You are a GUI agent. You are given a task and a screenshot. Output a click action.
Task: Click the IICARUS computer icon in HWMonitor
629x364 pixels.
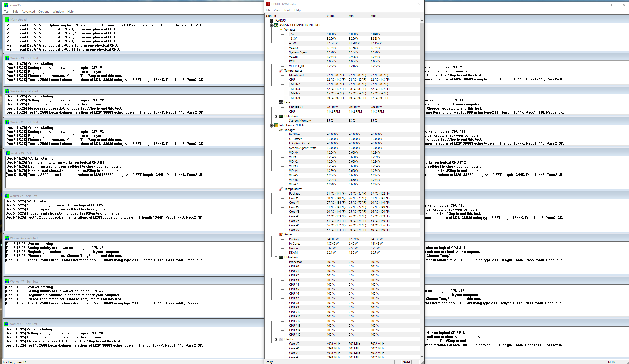click(x=272, y=20)
